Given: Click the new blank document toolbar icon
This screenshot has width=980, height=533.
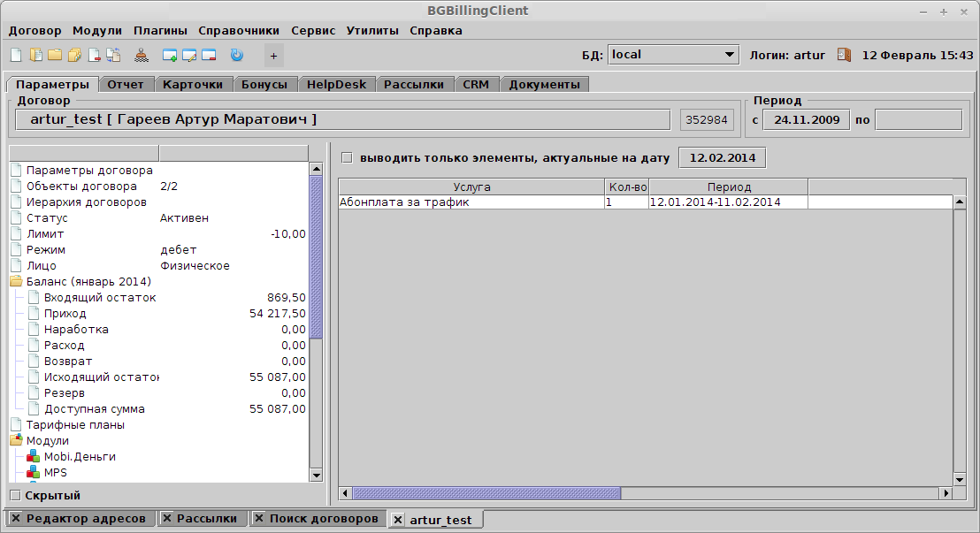Looking at the screenshot, I should (x=15, y=55).
